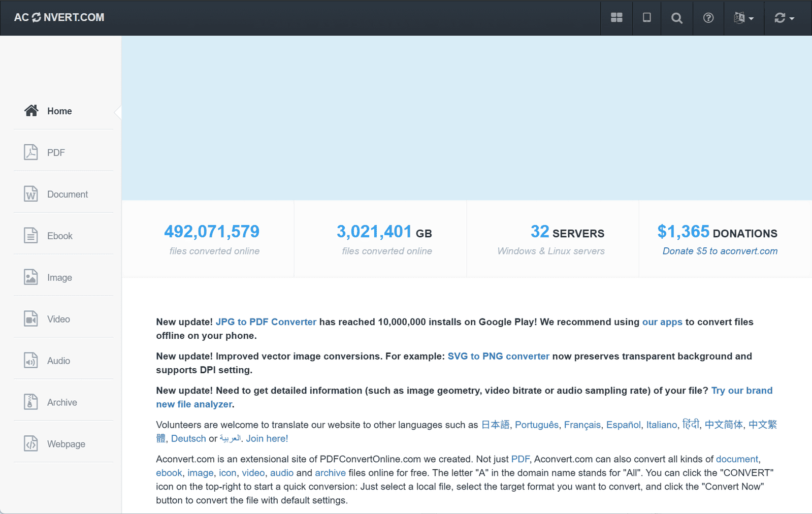
Task: Click the Video file icon in sidebar
Action: pos(31,319)
